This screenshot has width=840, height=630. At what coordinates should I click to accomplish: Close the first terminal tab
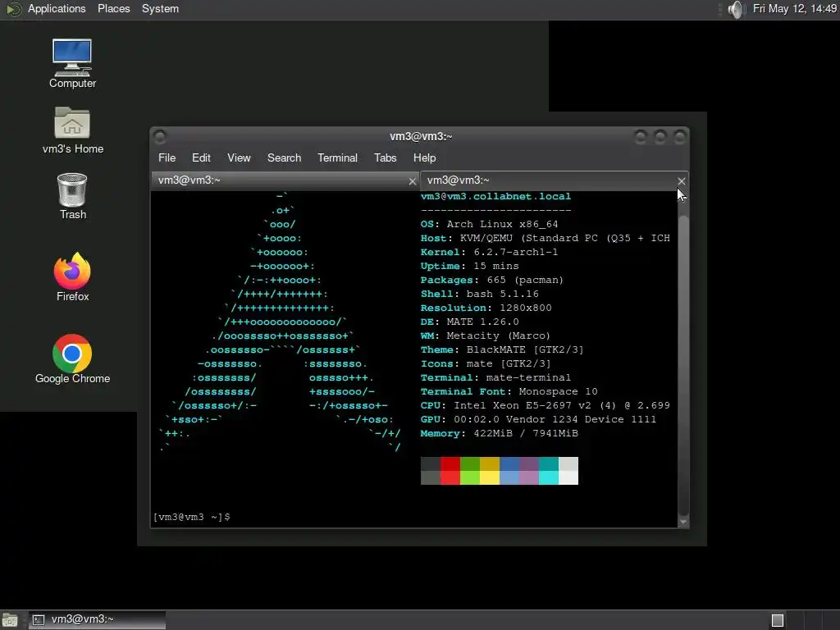(x=413, y=181)
